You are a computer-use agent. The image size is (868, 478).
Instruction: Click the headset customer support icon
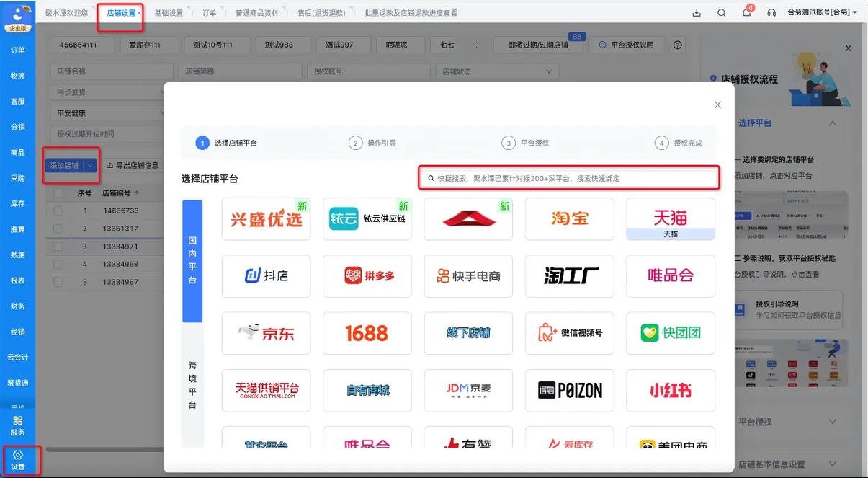pos(771,13)
